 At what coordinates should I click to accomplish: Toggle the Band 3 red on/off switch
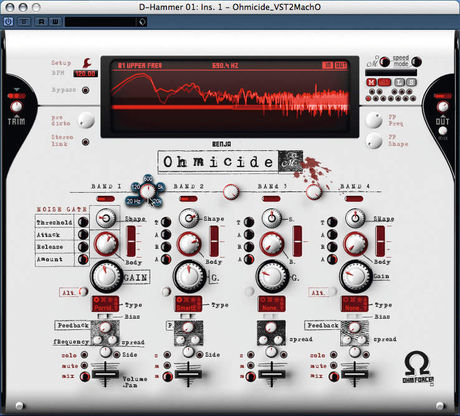[271, 199]
